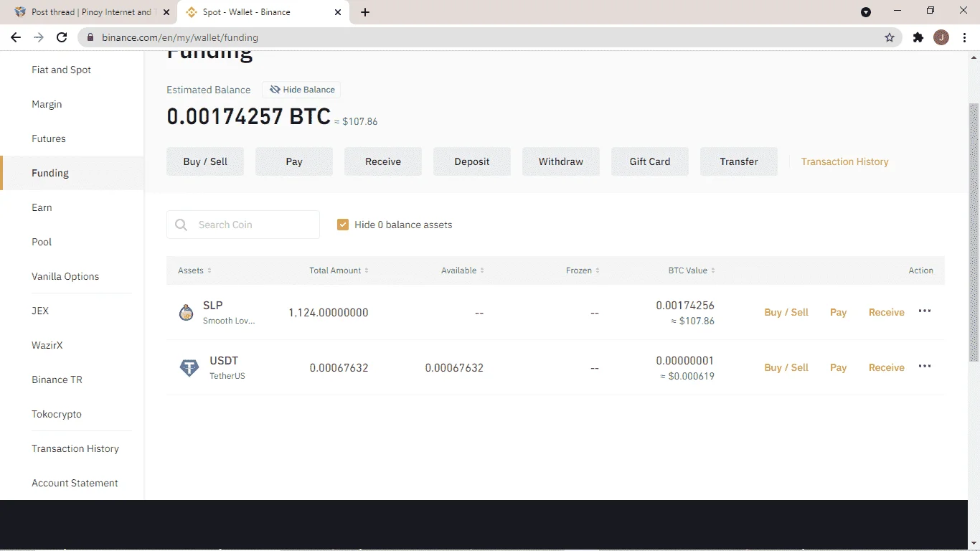The image size is (980, 551).
Task: Click the SLP coin icon
Action: pyautogui.click(x=187, y=313)
